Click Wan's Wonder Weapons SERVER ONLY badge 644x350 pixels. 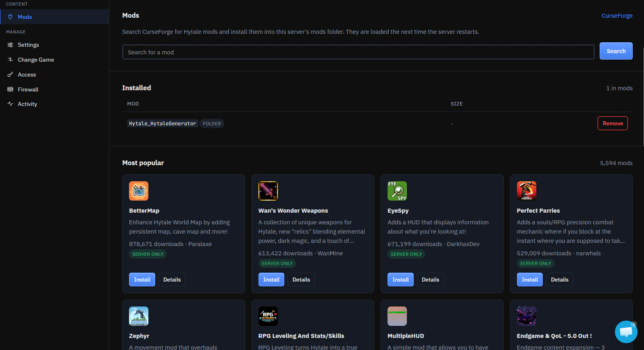[x=277, y=263]
